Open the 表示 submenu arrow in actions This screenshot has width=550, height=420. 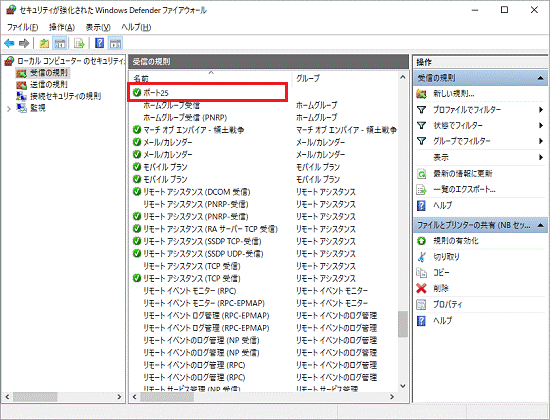pyautogui.click(x=541, y=157)
